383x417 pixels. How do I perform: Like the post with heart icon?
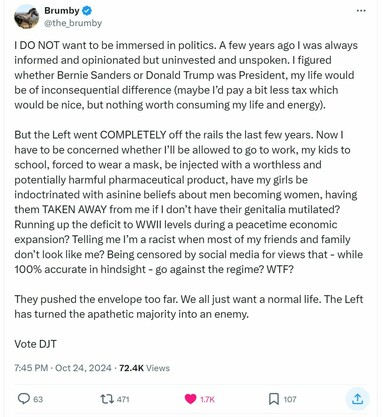pos(190,399)
